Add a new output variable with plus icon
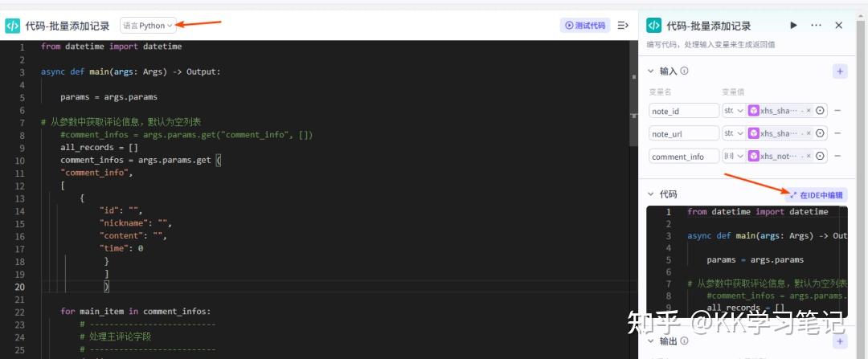Image resolution: width=868 pixels, height=359 pixels. click(x=840, y=341)
